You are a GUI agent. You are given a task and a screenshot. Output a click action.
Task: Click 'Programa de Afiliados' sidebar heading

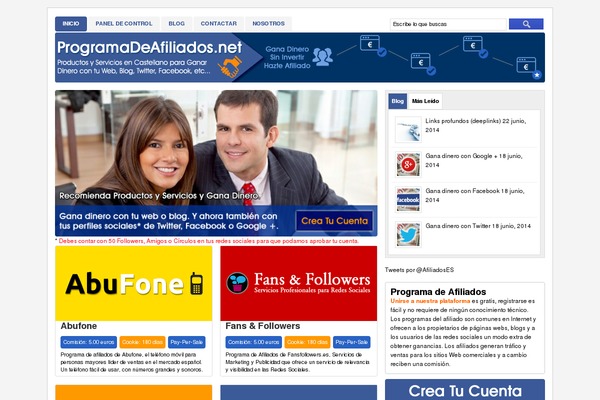(x=438, y=292)
